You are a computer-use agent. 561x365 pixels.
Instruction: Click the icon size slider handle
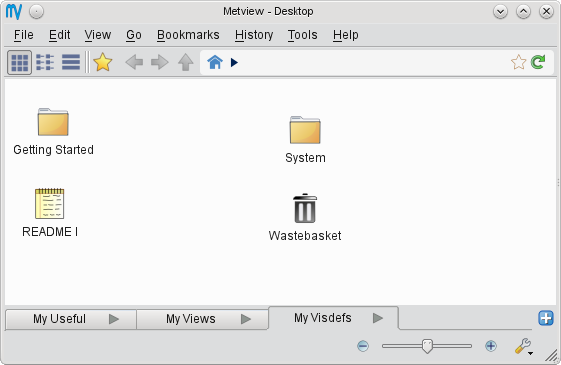point(427,346)
